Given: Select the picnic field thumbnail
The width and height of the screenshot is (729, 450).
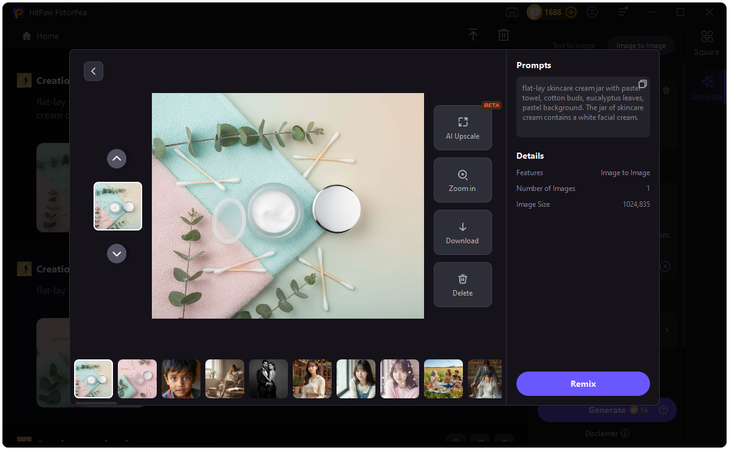Looking at the screenshot, I should [x=444, y=379].
